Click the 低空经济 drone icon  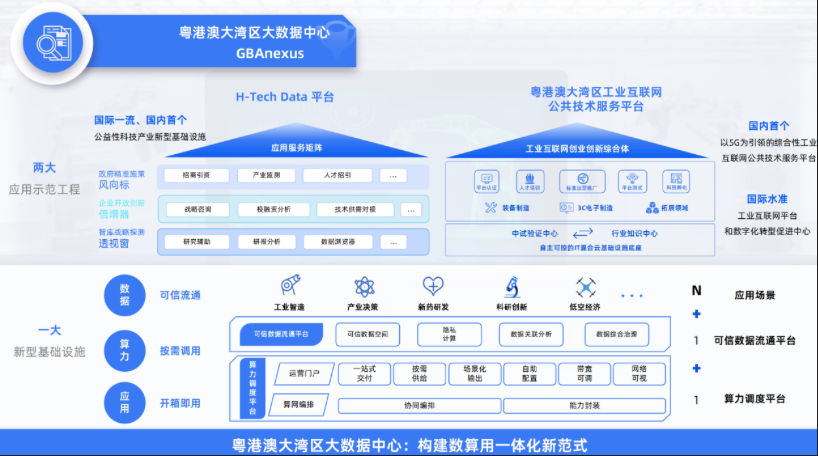point(585,287)
